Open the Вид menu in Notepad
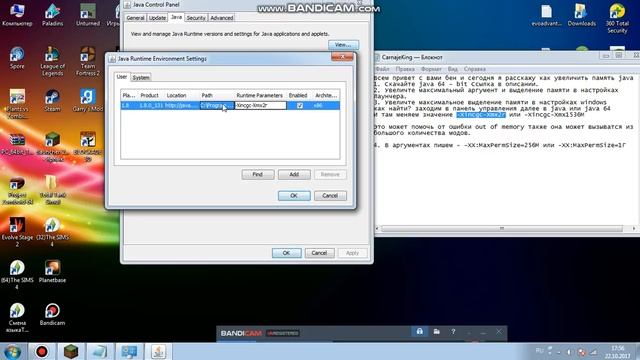 [453, 69]
